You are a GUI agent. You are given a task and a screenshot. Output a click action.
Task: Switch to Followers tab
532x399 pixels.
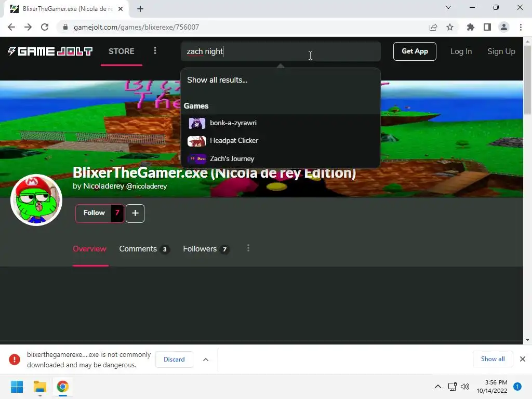(x=206, y=249)
